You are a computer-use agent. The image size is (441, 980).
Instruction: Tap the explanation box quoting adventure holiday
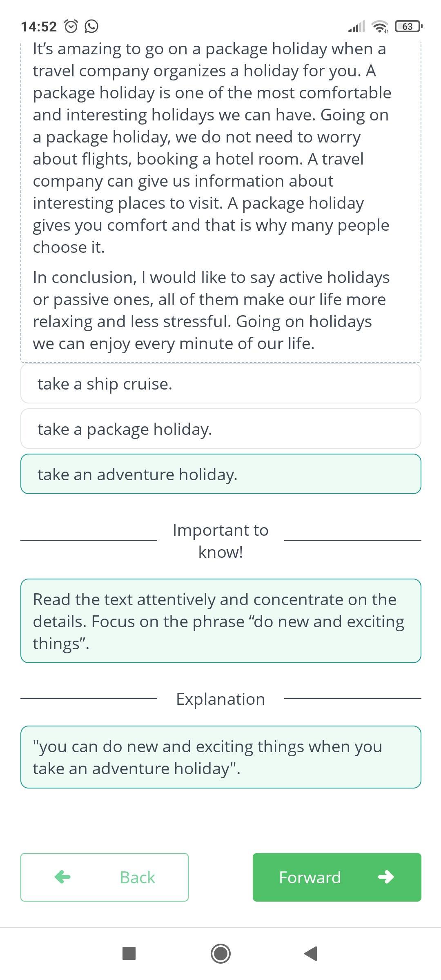221,757
